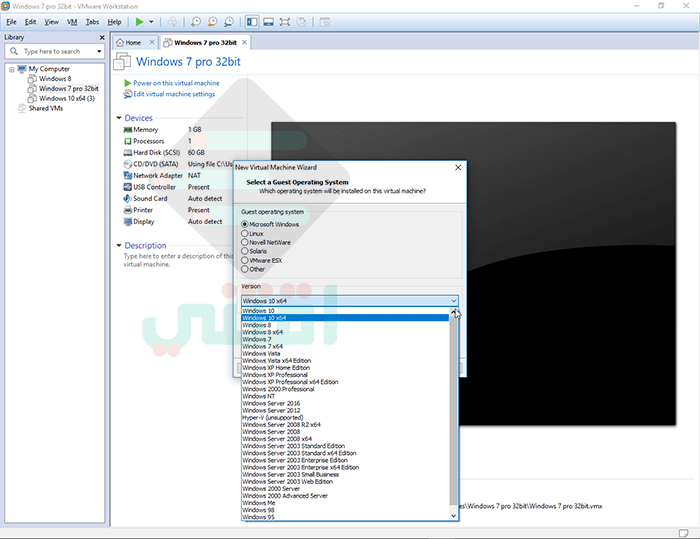
Task: Open the library search dropdown arrow
Action: click(99, 51)
